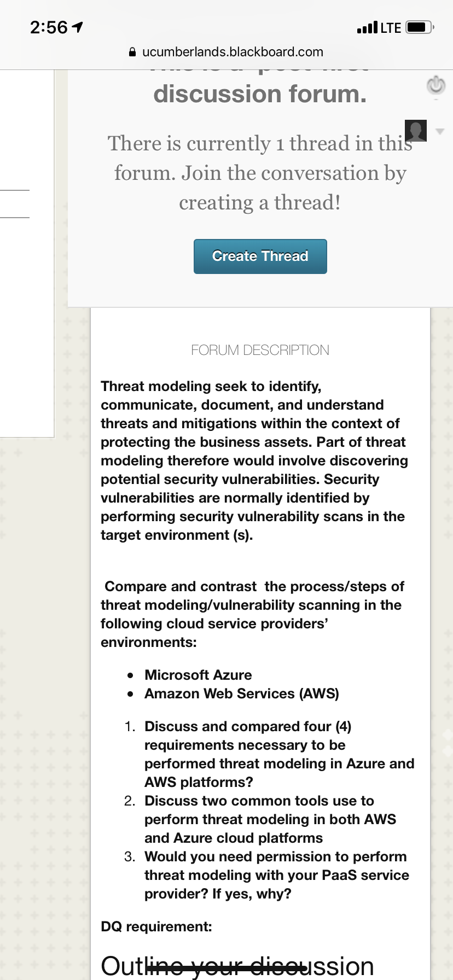
Task: Tap the ucumberlands.blackboard.com address
Action: coord(233,52)
